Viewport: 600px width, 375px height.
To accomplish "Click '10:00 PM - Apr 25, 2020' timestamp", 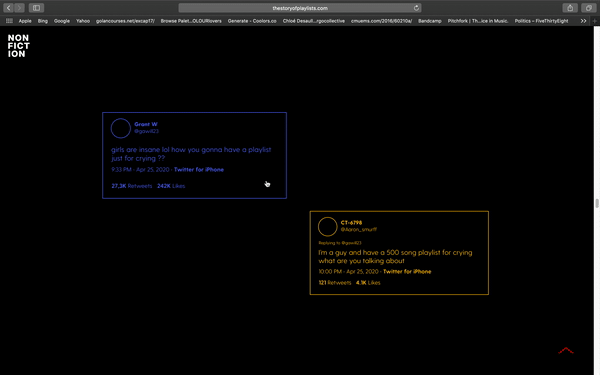I will point(348,271).
